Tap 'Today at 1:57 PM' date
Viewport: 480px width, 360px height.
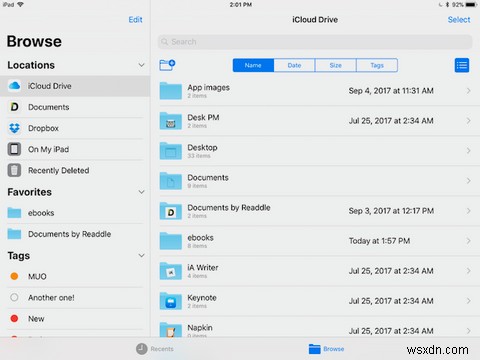[x=379, y=241]
